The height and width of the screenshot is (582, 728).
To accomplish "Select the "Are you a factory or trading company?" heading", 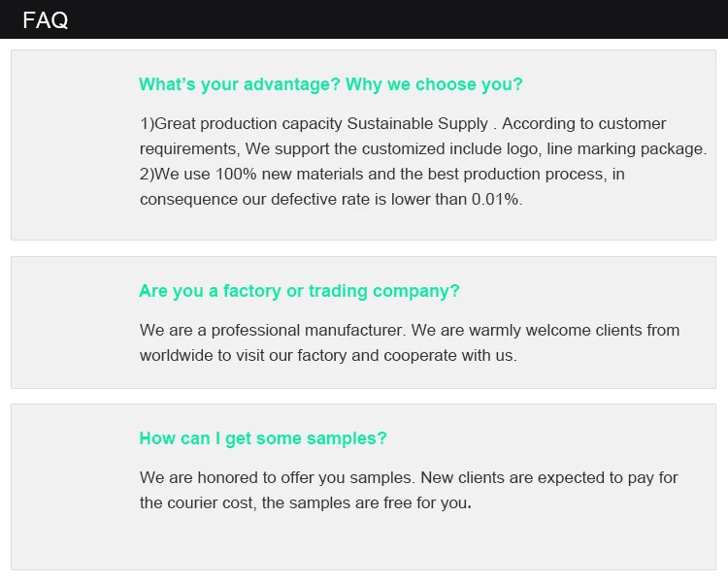I will [299, 291].
